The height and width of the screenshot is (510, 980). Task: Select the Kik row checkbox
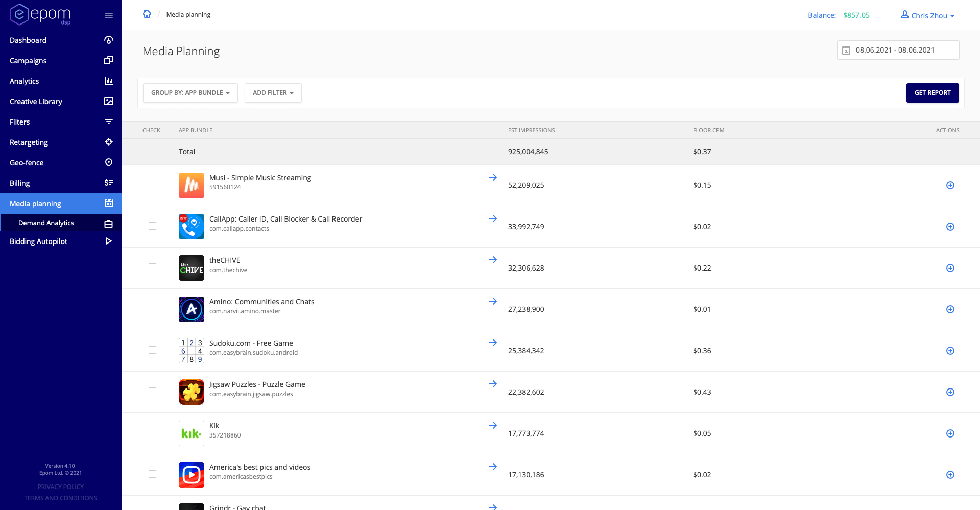point(152,433)
